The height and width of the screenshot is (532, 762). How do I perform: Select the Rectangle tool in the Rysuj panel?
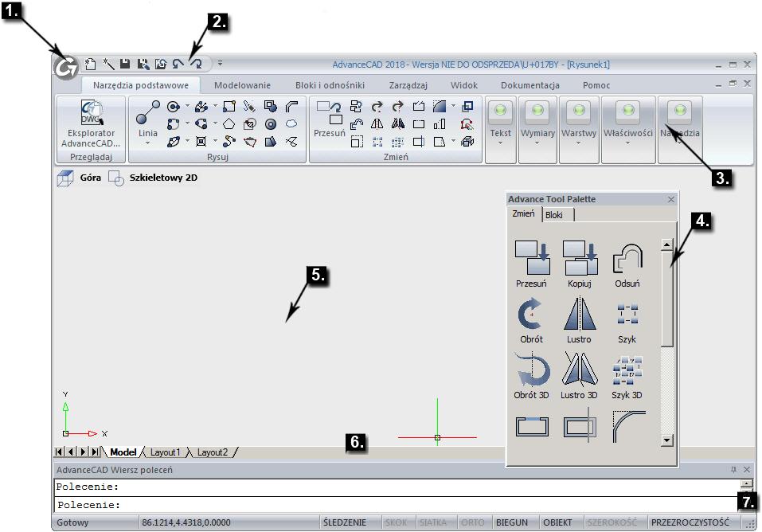pos(229,107)
